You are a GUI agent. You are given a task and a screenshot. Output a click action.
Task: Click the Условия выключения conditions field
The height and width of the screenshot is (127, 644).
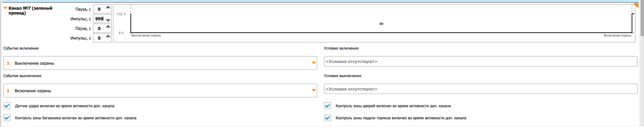pos(481,89)
